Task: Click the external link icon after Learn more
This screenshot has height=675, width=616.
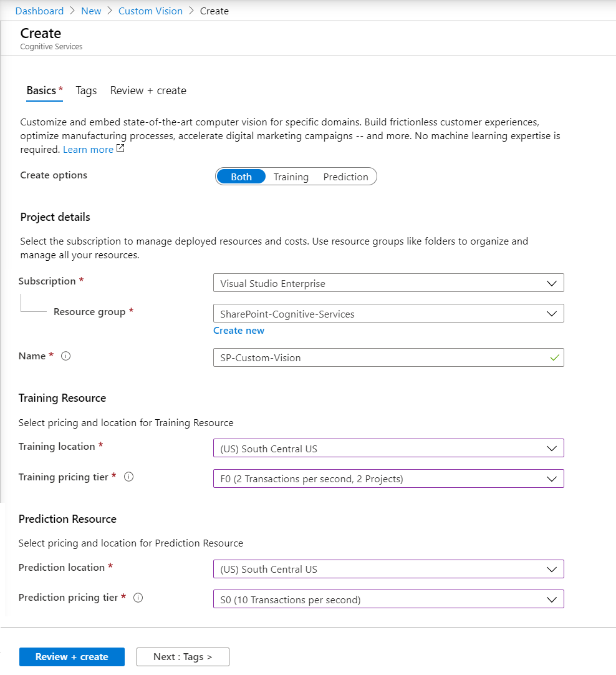Action: (120, 149)
